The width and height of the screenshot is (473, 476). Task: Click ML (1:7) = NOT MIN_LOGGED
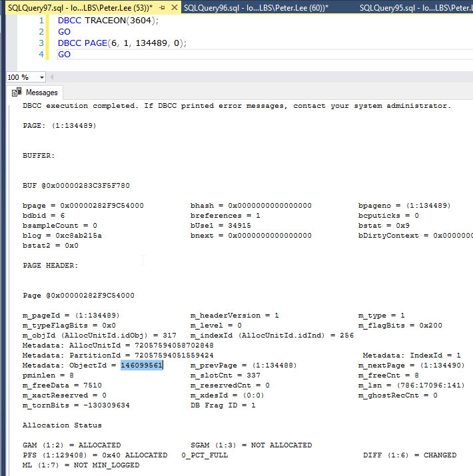pyautogui.click(x=81, y=465)
